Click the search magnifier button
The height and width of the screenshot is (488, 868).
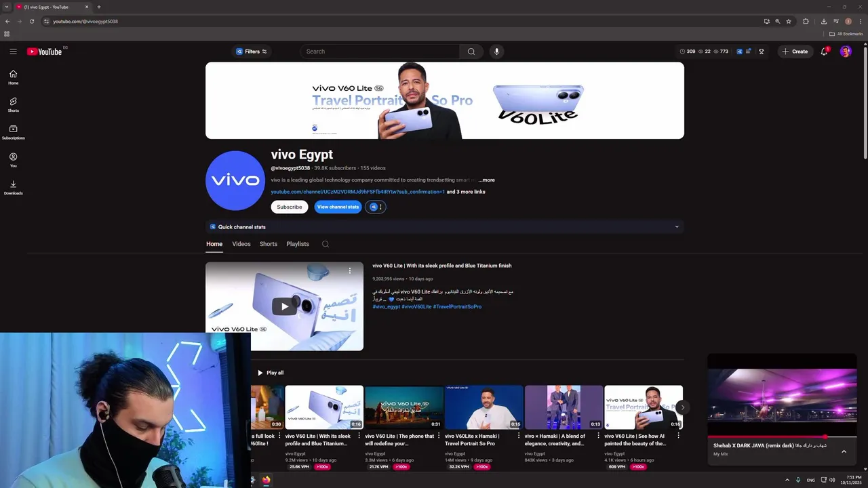pos(471,52)
